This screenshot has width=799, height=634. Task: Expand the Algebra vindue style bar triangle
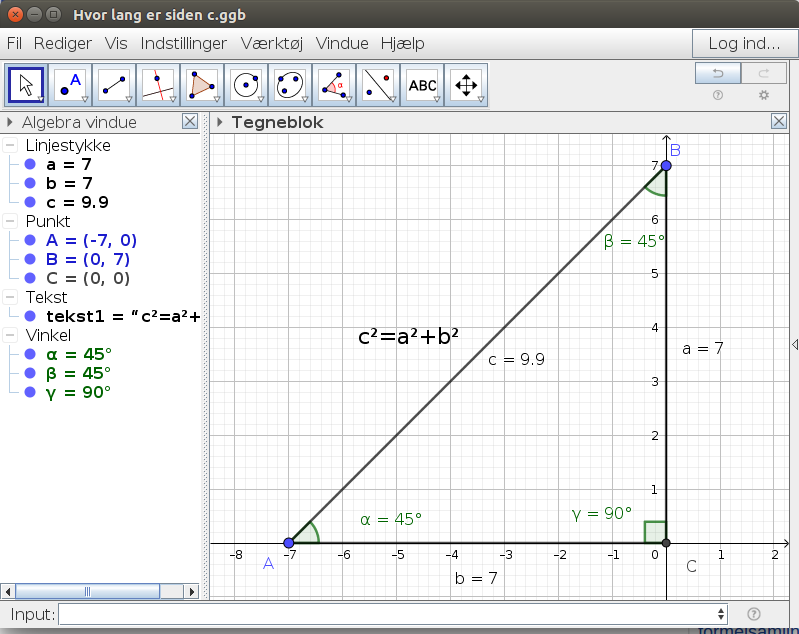[9, 122]
